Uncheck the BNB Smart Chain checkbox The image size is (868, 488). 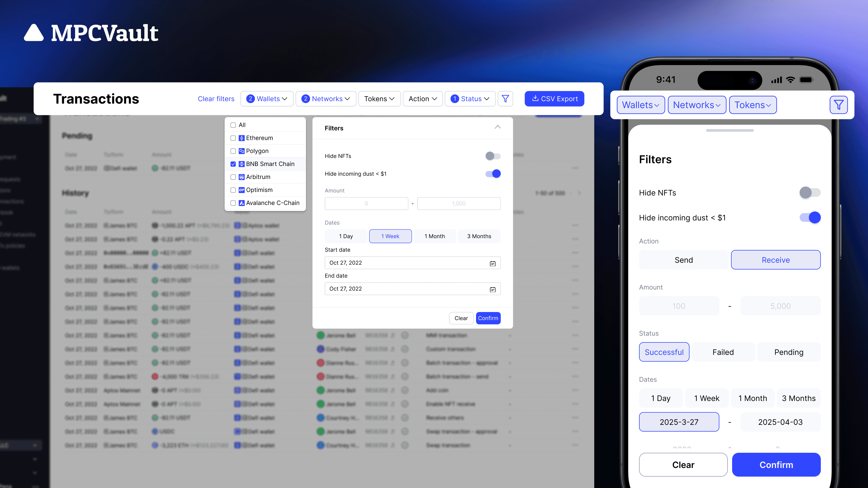(x=233, y=164)
